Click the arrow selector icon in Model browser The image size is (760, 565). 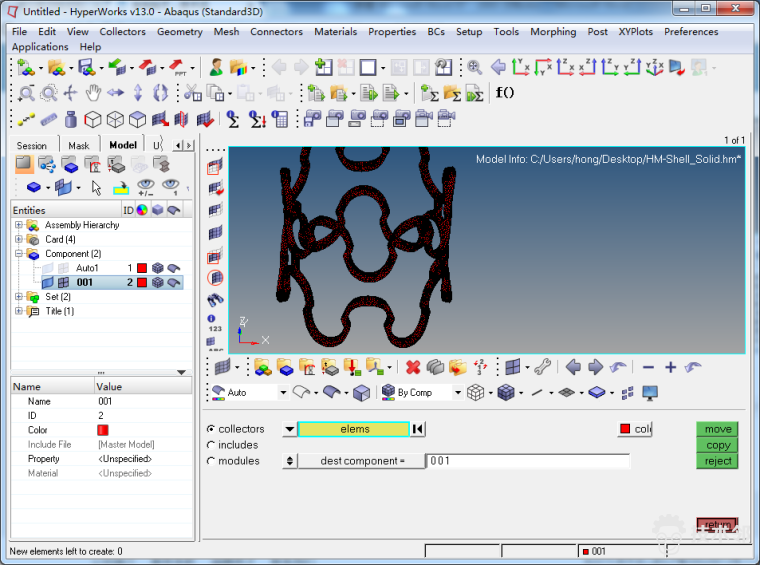96,187
